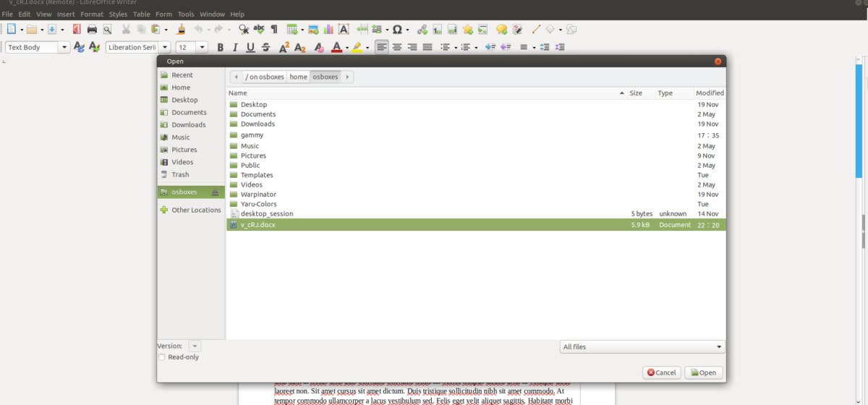Click the Insert Image icon

click(x=313, y=30)
